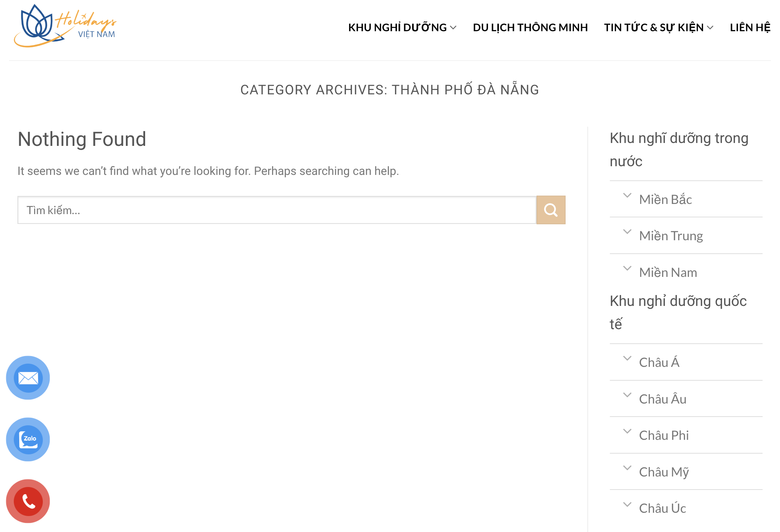
Task: Open the Miền Trung category link
Action: [x=671, y=236]
